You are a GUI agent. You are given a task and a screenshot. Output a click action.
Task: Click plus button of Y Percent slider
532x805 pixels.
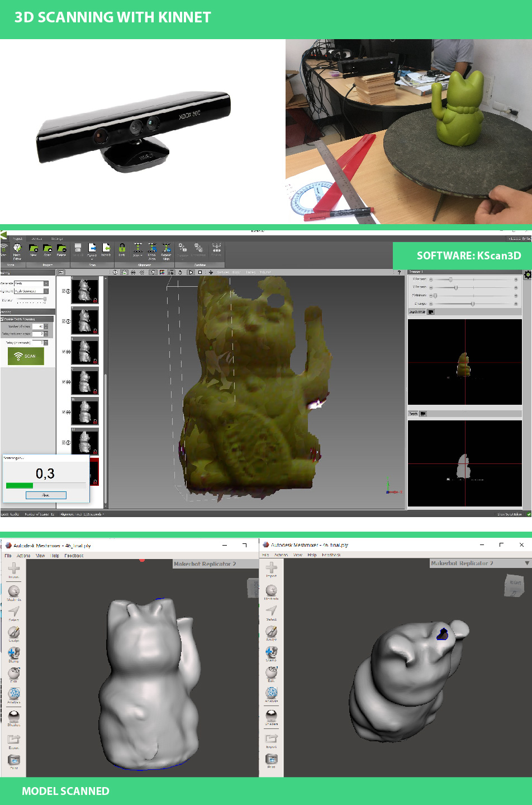(x=515, y=287)
